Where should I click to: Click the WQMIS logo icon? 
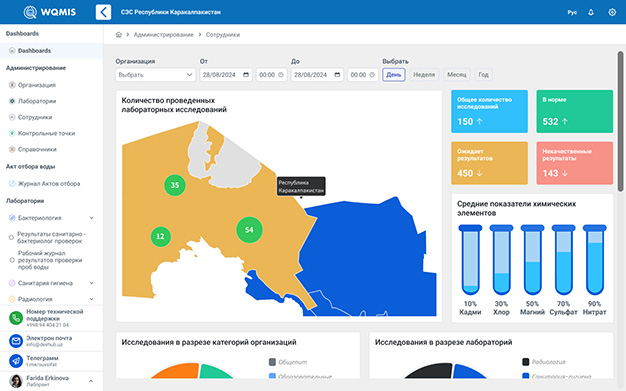(30, 12)
